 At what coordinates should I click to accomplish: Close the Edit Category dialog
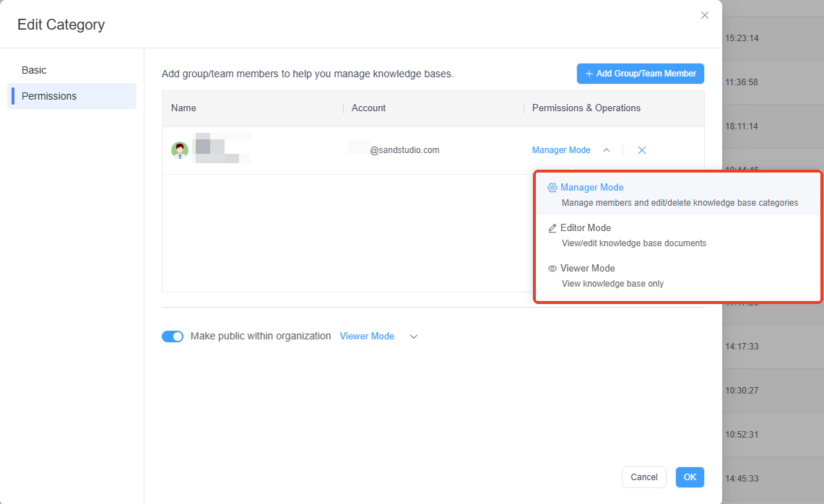click(x=704, y=15)
